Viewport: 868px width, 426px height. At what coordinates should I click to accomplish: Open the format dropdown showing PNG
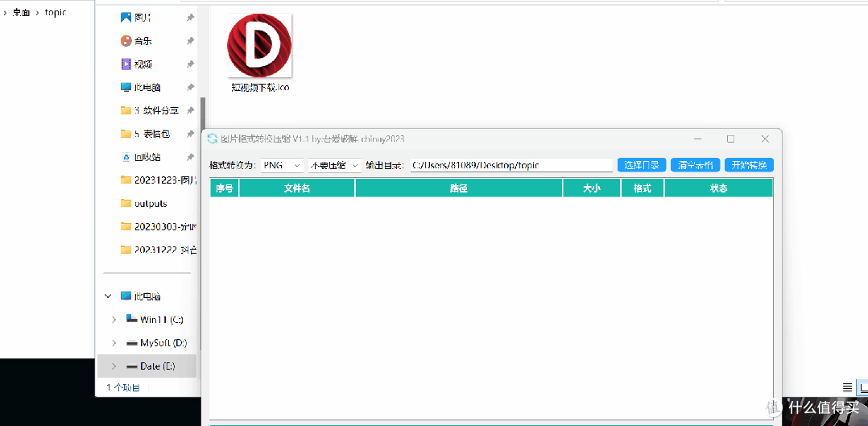click(283, 165)
